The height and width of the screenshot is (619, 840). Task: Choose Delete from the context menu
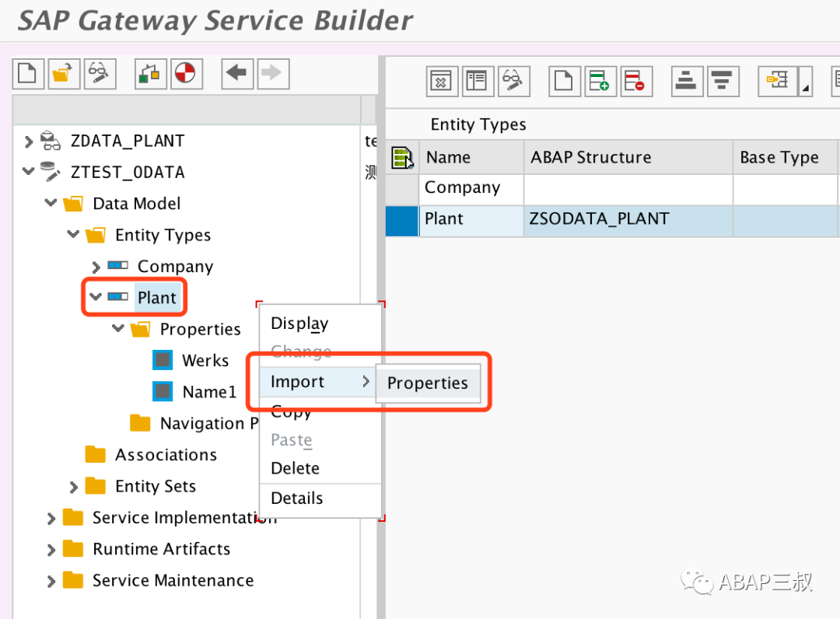pos(320,468)
